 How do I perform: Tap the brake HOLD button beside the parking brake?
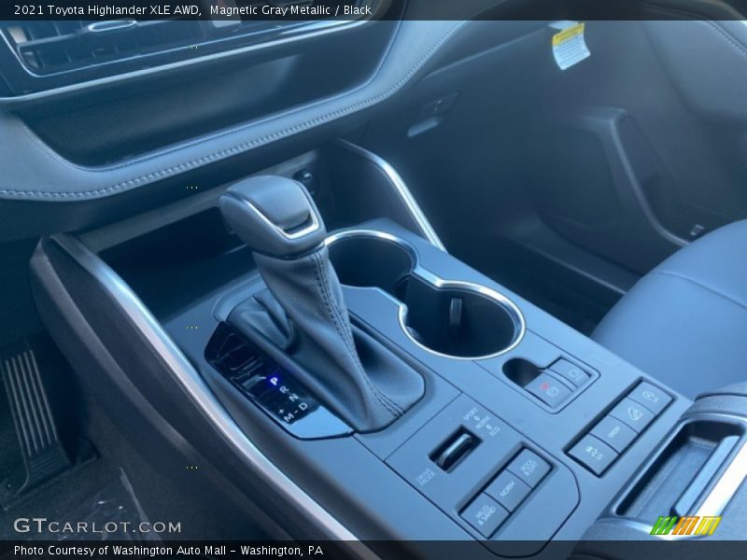coord(573,374)
